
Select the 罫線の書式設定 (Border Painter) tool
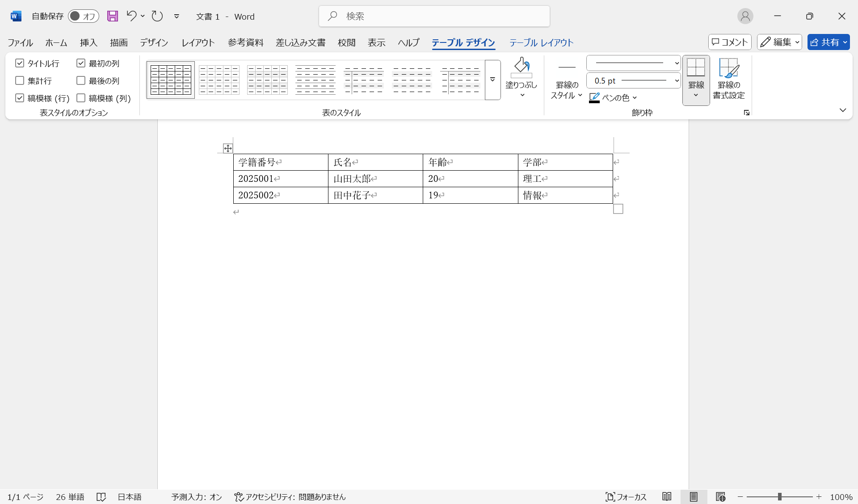pyautogui.click(x=728, y=80)
